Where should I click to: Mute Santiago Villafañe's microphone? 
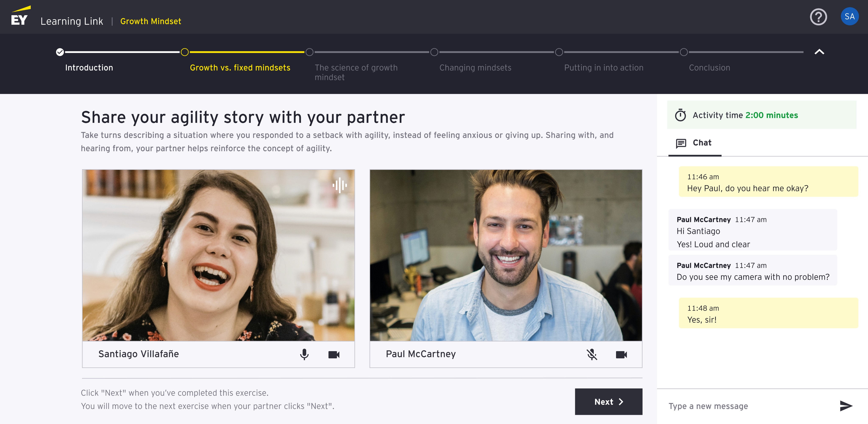pyautogui.click(x=304, y=354)
